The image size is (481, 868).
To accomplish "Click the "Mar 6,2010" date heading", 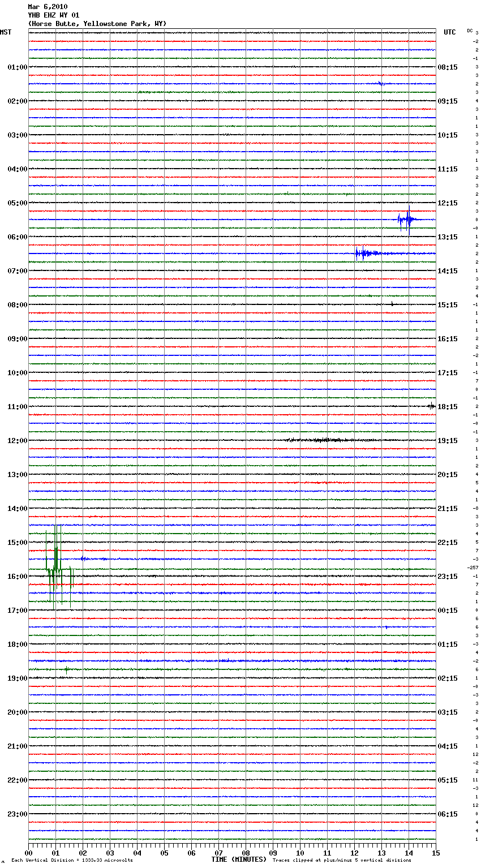I will tap(48, 7).
